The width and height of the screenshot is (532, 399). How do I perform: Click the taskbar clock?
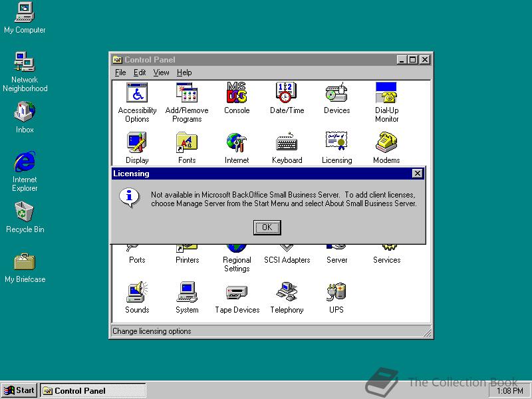pyautogui.click(x=509, y=391)
